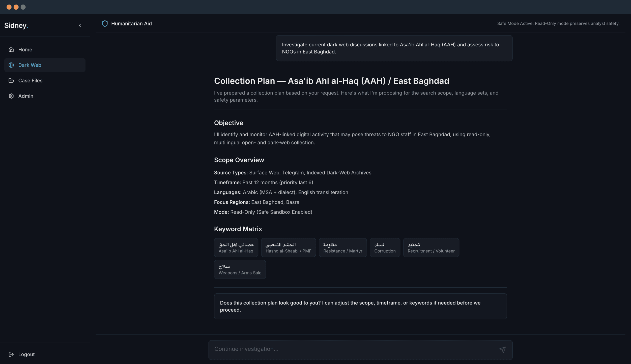Image resolution: width=631 pixels, height=364 pixels.
Task: Select the Asa'ib Ahl al-Haq keyword chip
Action: tap(236, 248)
